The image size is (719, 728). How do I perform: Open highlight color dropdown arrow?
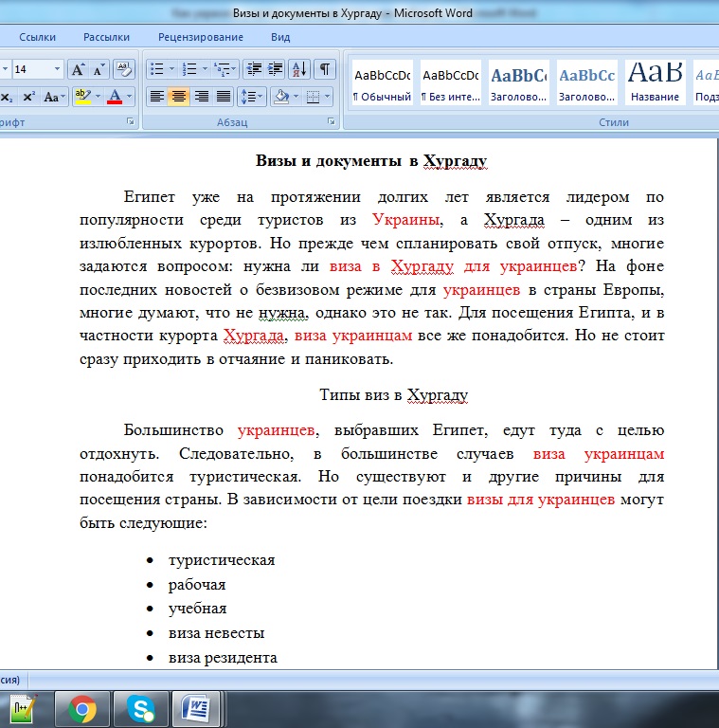tap(98, 97)
